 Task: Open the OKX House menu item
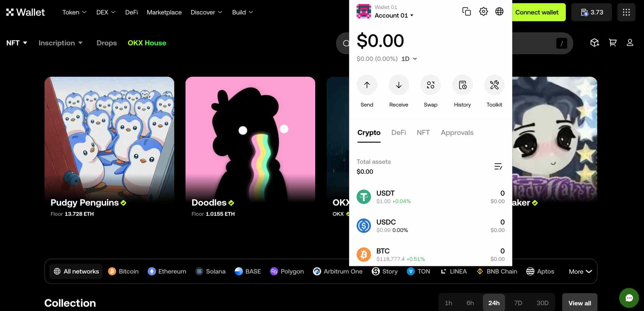click(x=147, y=43)
